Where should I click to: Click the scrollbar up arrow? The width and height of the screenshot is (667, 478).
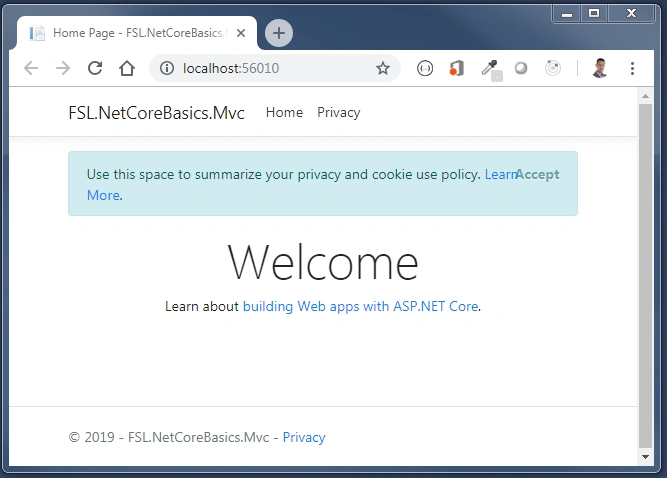click(645, 96)
